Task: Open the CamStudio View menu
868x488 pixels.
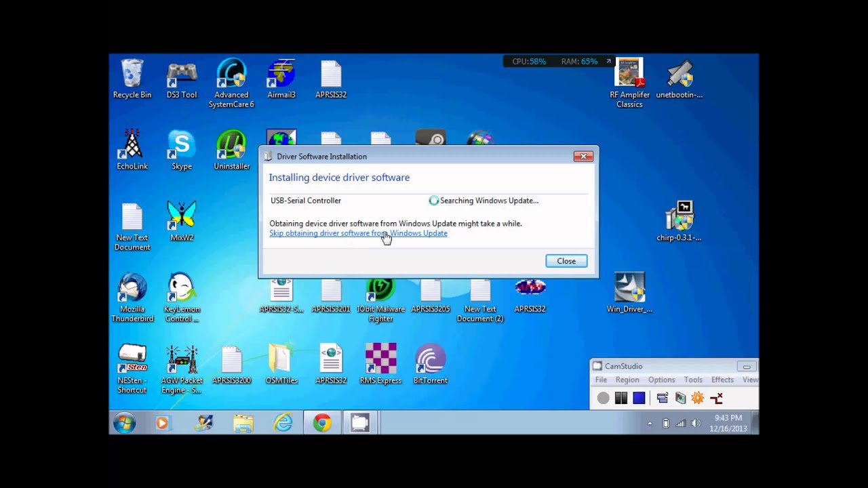Action: (x=750, y=380)
